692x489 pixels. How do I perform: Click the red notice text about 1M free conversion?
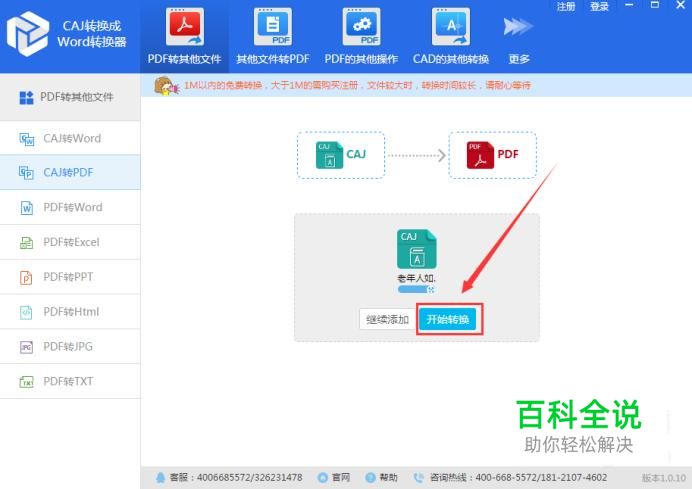point(357,85)
